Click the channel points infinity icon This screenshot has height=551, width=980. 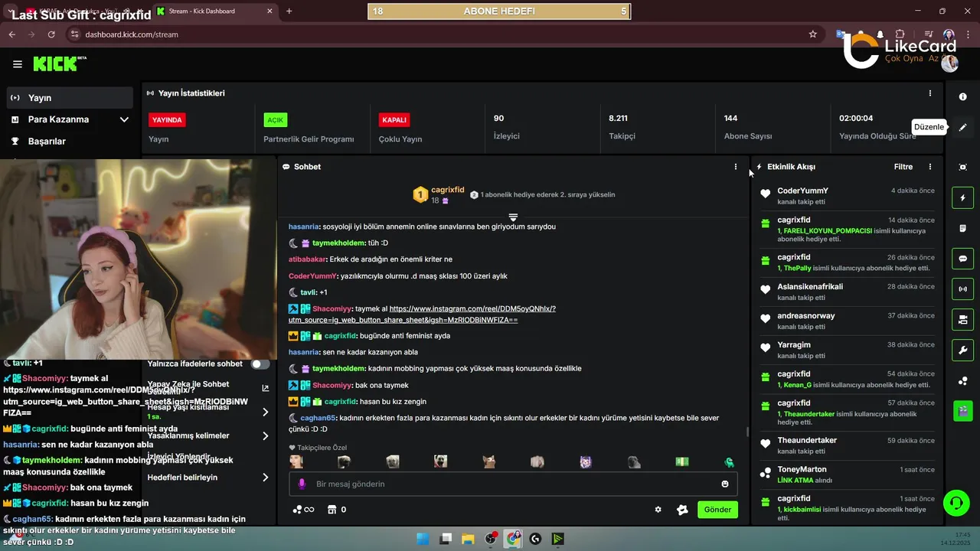[304, 510]
